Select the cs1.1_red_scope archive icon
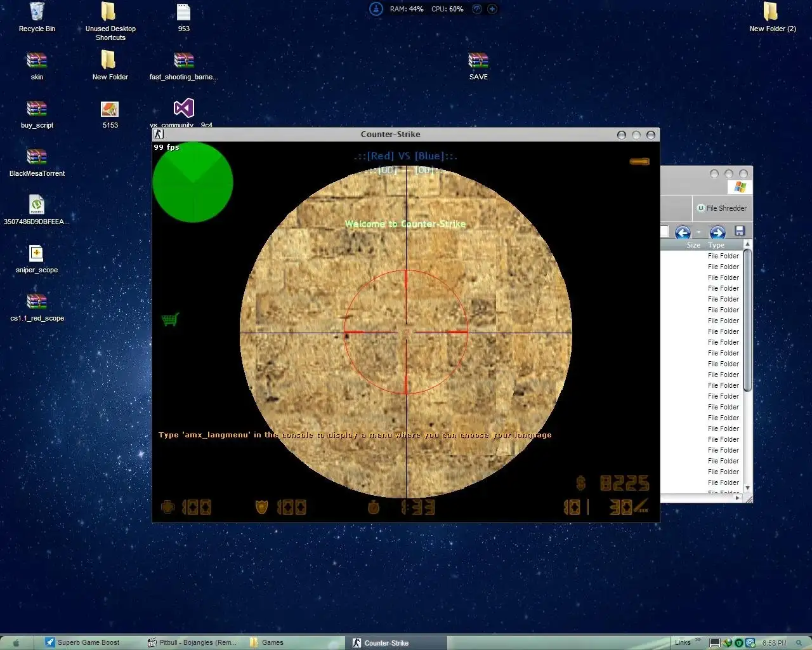The width and height of the screenshot is (812, 650). click(37, 302)
